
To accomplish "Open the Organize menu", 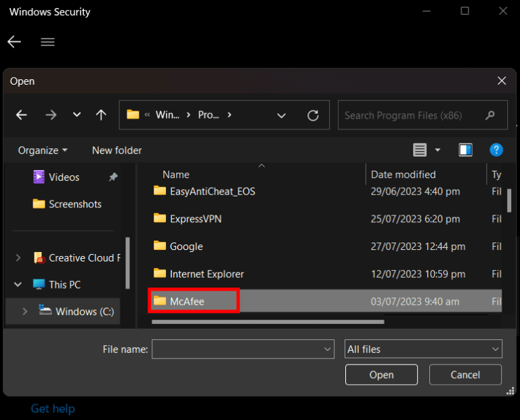I will point(43,150).
